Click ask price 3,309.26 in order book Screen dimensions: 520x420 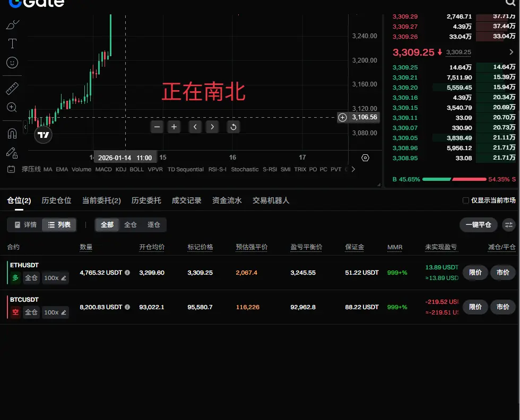coord(405,37)
